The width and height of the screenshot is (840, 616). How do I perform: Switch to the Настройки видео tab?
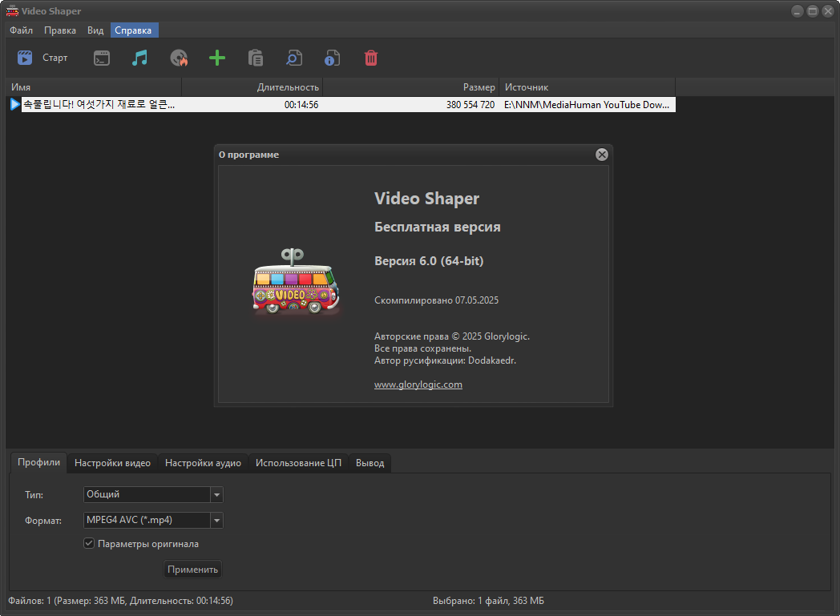[112, 463]
